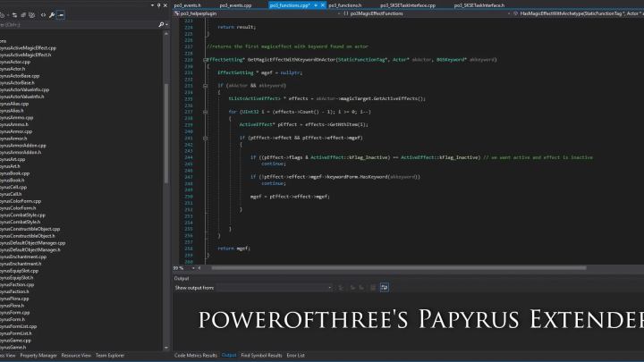Select PapyrusColorForm.h in file tree

pos(18,208)
